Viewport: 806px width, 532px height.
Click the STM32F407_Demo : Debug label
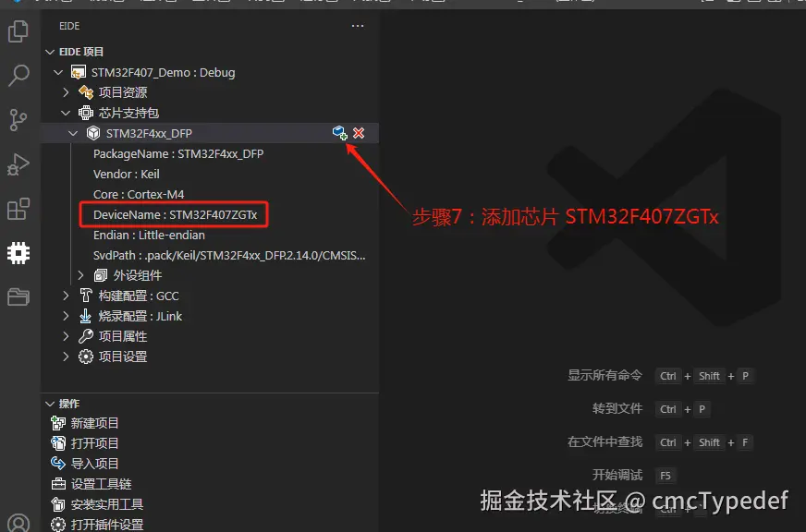163,72
